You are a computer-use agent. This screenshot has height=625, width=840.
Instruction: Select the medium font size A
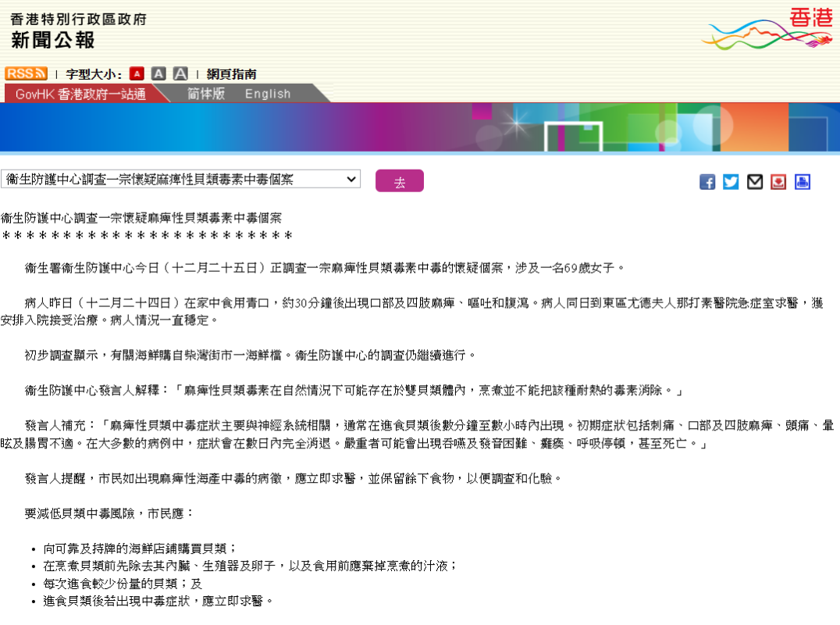point(158,73)
